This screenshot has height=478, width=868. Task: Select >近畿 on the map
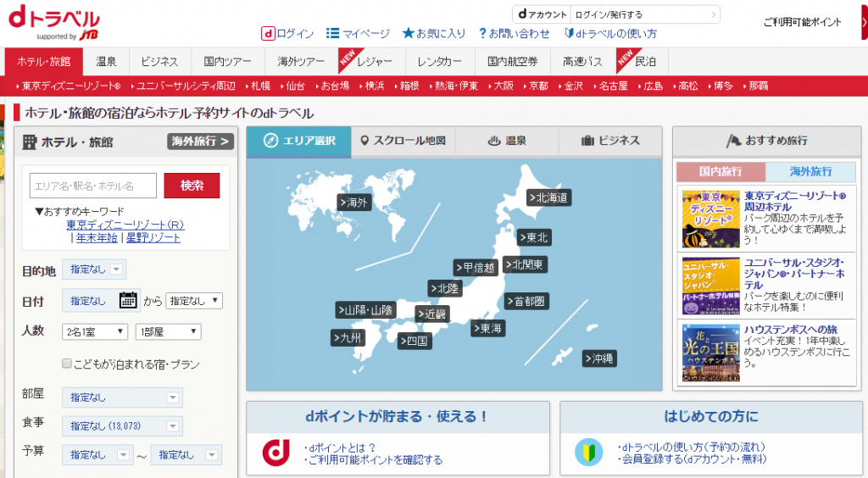click(432, 314)
